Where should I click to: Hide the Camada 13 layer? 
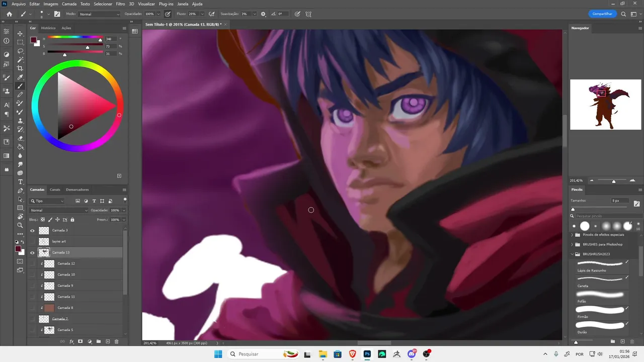click(33, 252)
